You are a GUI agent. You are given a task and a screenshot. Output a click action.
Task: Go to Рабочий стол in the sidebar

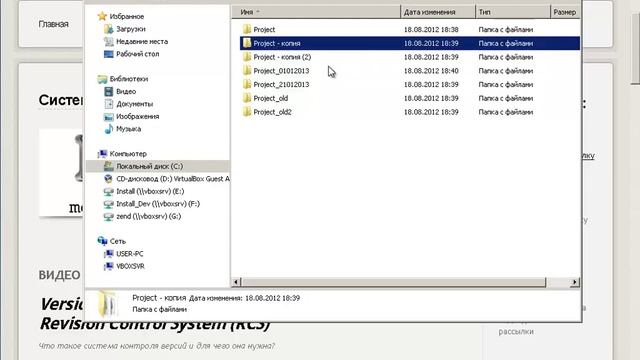(138, 54)
